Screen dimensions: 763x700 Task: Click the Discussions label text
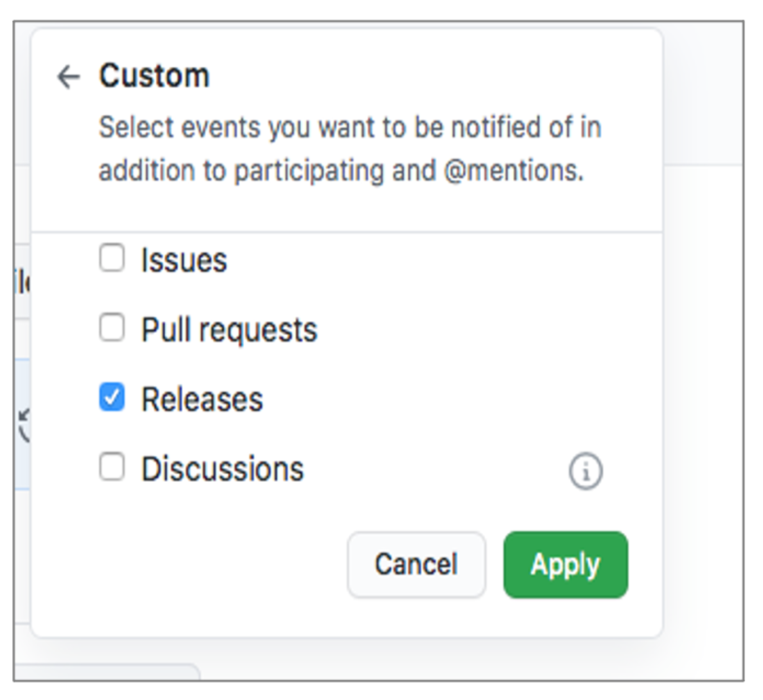222,470
